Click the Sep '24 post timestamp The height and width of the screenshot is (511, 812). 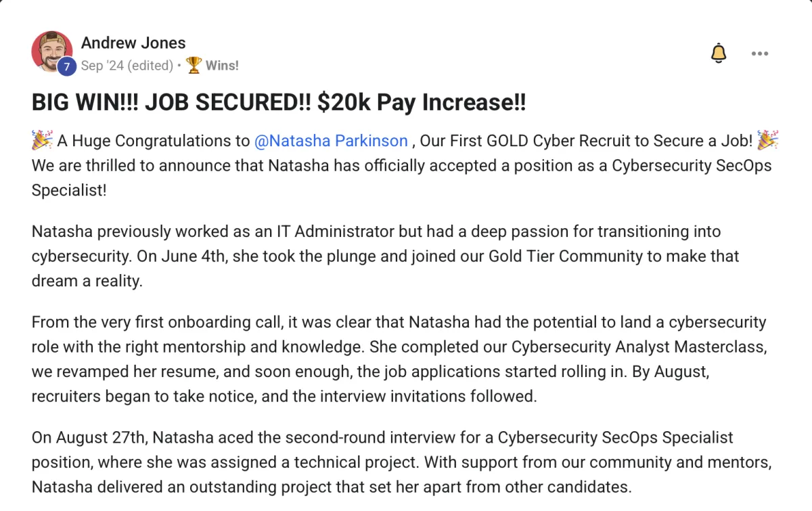click(x=101, y=66)
